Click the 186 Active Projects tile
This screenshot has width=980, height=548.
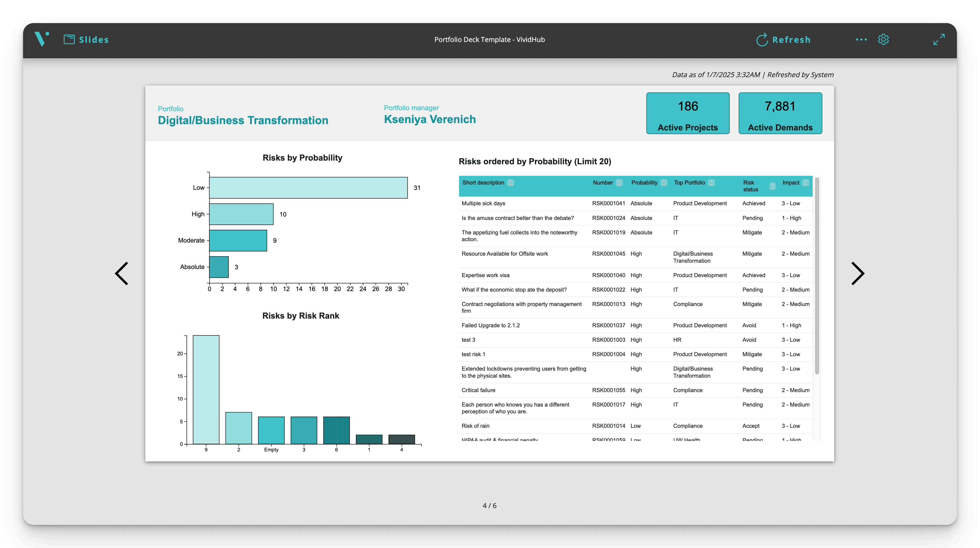(688, 113)
